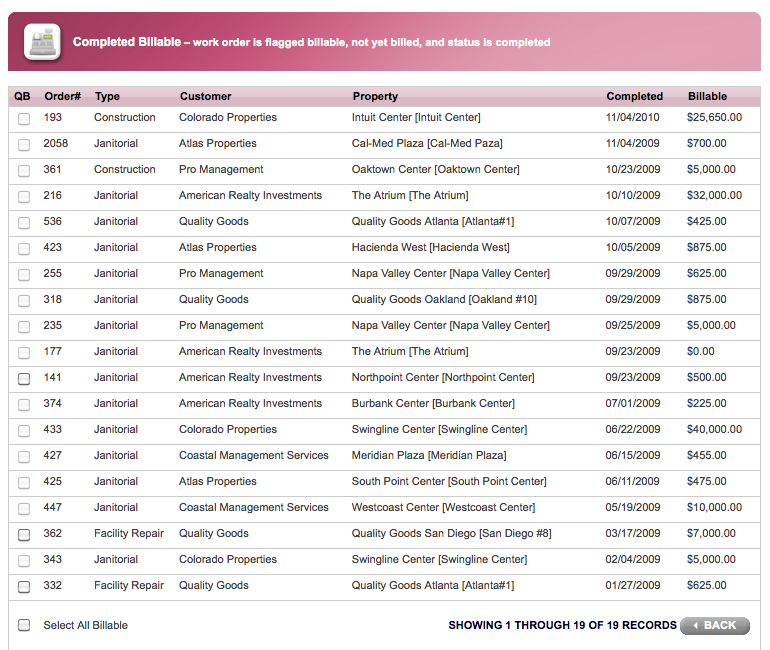The width and height of the screenshot is (770, 650).
Task: Click the cash register icon in header
Action: click(x=42, y=42)
